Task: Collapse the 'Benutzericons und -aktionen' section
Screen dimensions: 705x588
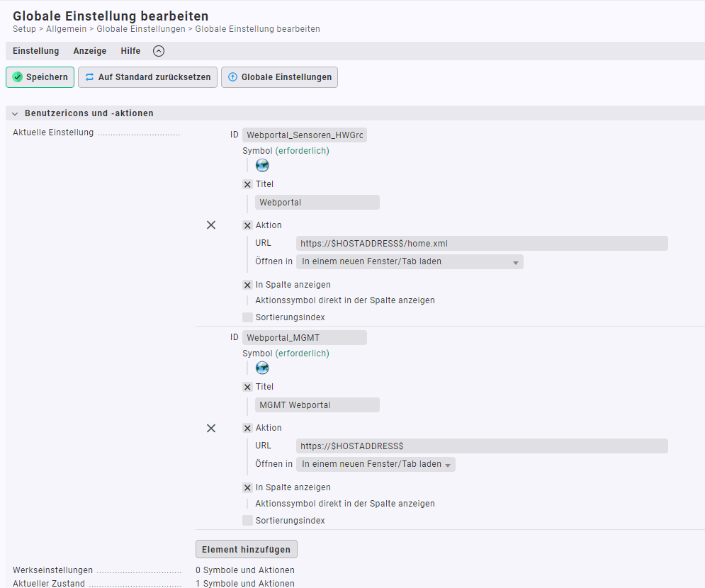Action: (15, 113)
